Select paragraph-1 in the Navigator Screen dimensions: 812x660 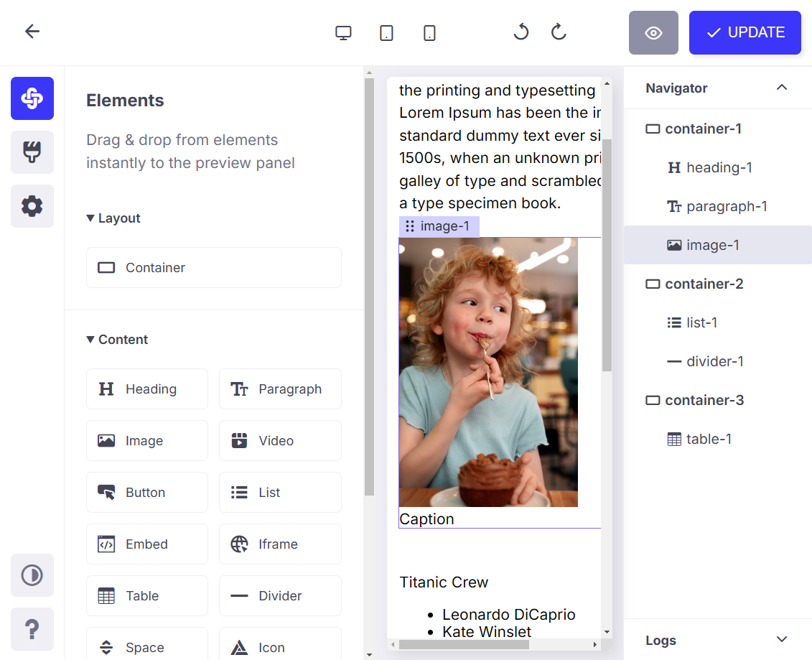click(726, 207)
